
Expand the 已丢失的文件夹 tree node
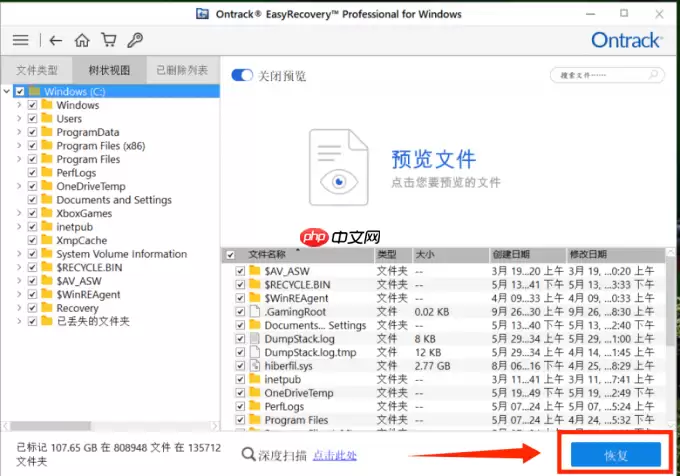tap(19, 321)
